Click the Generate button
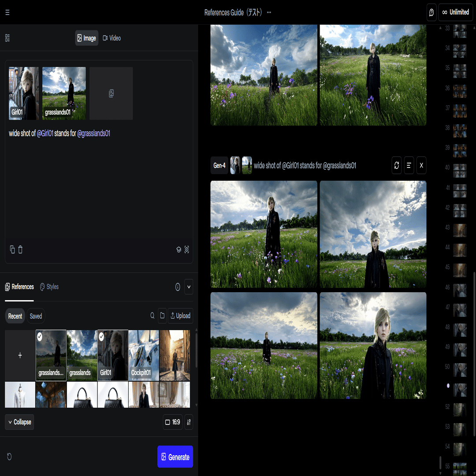This screenshot has height=476, width=476. point(175,457)
